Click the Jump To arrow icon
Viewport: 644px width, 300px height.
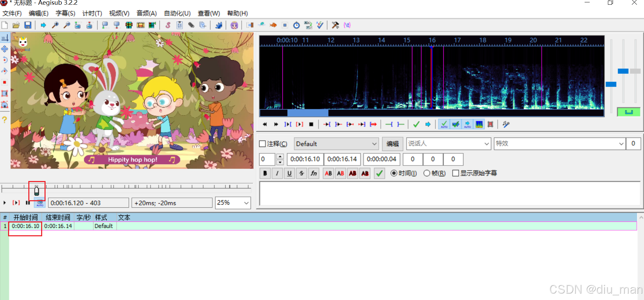pos(43,25)
